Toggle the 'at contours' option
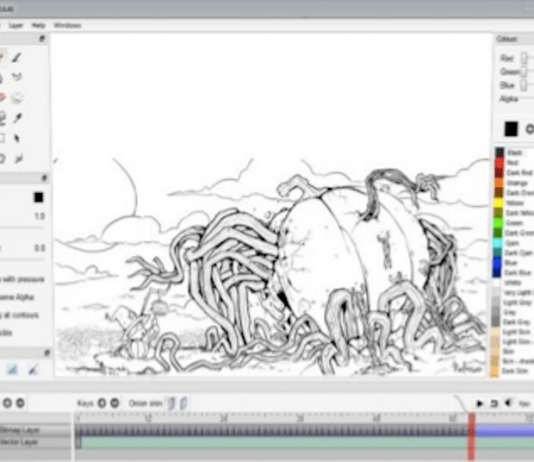This screenshot has width=534, height=462. click(x=19, y=315)
